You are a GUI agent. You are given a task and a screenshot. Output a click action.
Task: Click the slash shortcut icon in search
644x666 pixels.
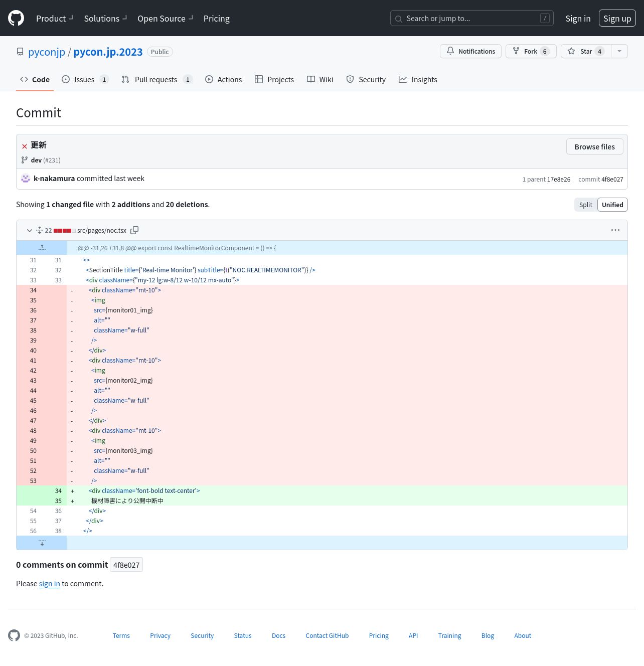pyautogui.click(x=545, y=18)
